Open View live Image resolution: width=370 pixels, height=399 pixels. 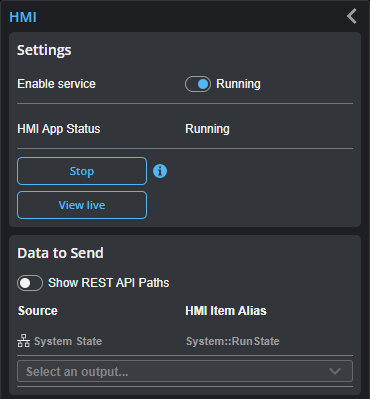82,205
